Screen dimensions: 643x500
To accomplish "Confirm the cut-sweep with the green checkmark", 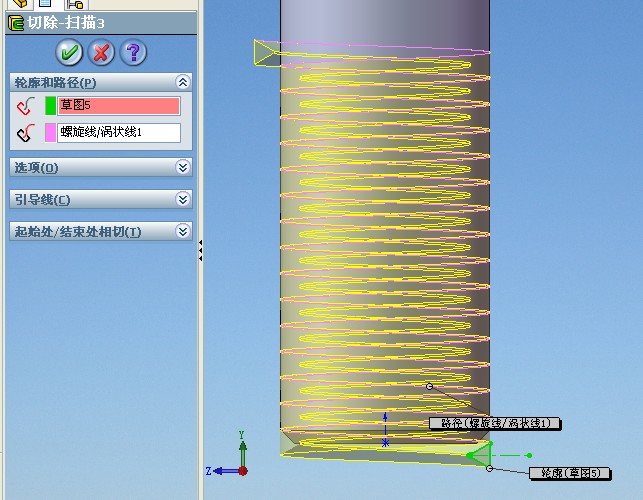I will [x=69, y=53].
